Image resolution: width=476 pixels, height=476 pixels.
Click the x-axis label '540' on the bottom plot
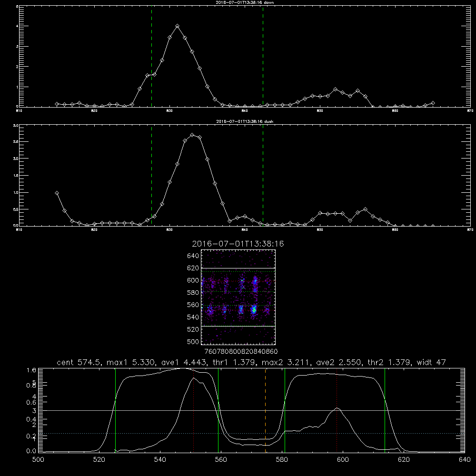pos(160,460)
